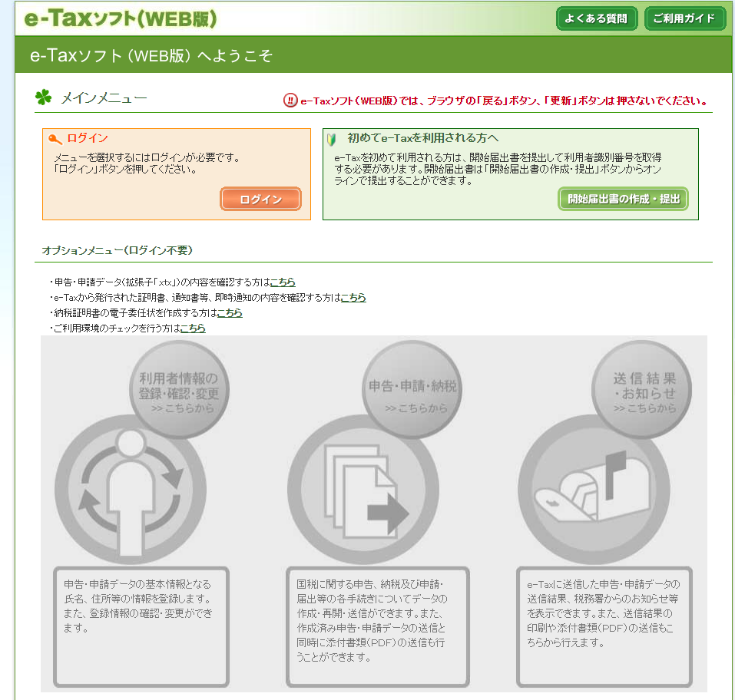Follow こちら link for xtx 申告・申請データ
The width and height of the screenshot is (735, 700).
click(282, 282)
